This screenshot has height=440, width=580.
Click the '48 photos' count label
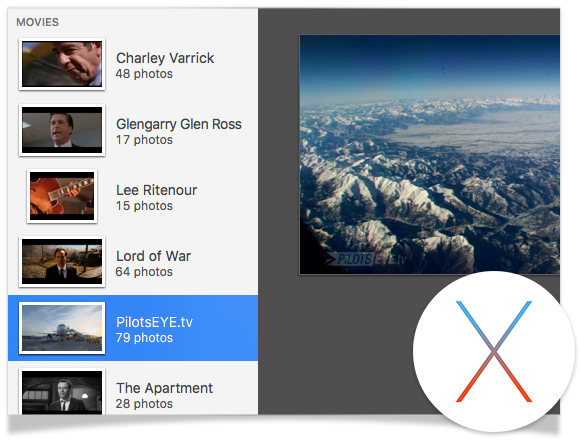pos(144,74)
